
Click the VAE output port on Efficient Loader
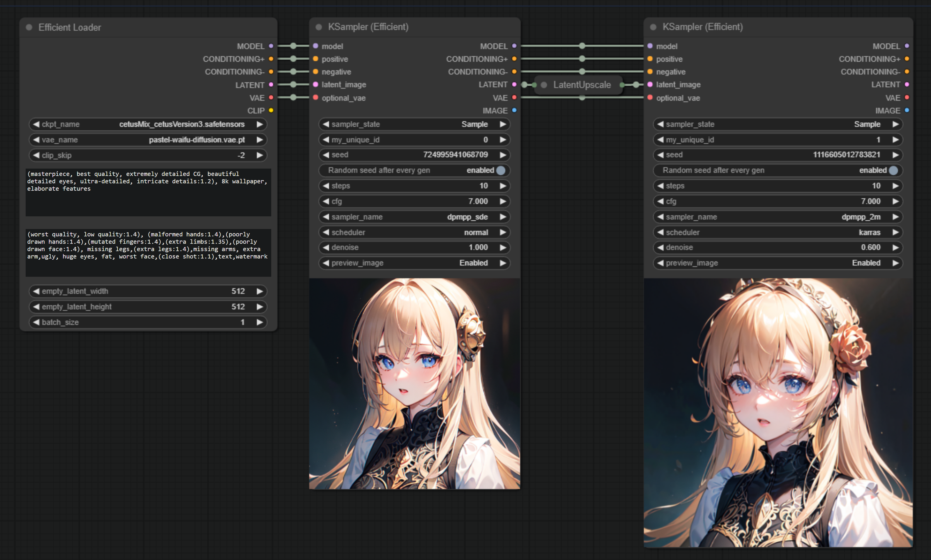(271, 98)
